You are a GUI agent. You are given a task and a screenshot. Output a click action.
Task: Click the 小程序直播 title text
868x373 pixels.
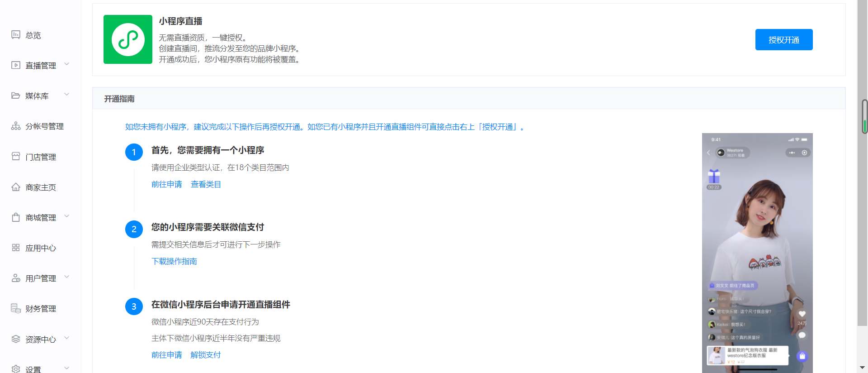[180, 21]
